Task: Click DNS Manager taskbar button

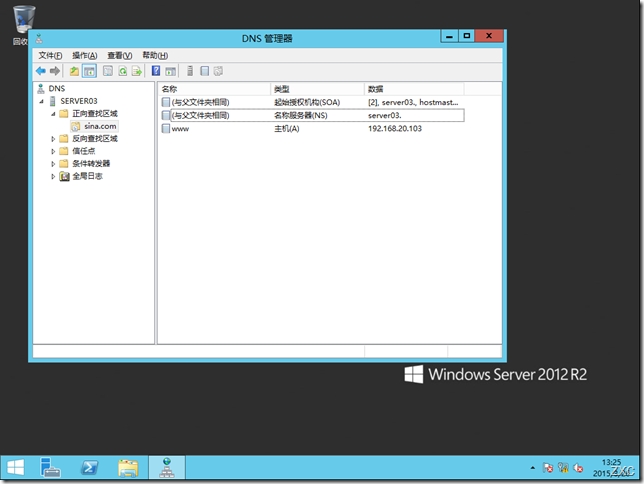Action: [167, 468]
